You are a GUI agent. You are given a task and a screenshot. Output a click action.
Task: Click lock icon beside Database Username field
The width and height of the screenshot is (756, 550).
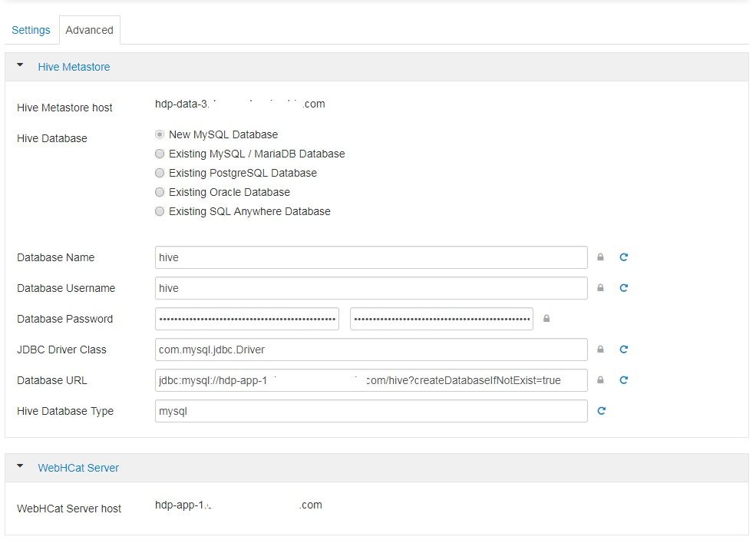click(600, 288)
